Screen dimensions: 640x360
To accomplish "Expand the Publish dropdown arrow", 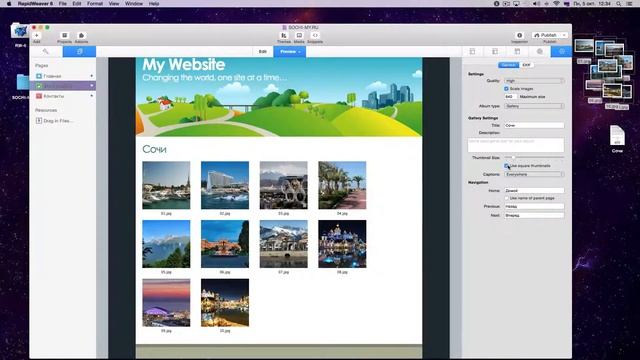I will pos(564,35).
